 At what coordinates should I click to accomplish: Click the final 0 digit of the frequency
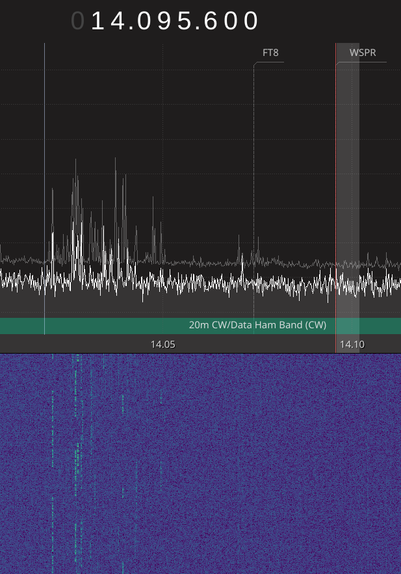click(251, 21)
